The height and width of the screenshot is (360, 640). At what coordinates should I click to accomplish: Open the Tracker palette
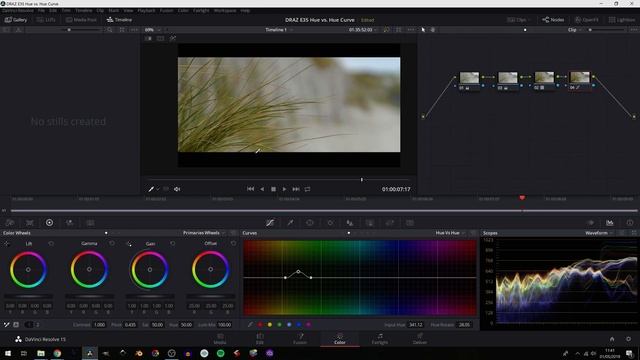tap(330, 222)
